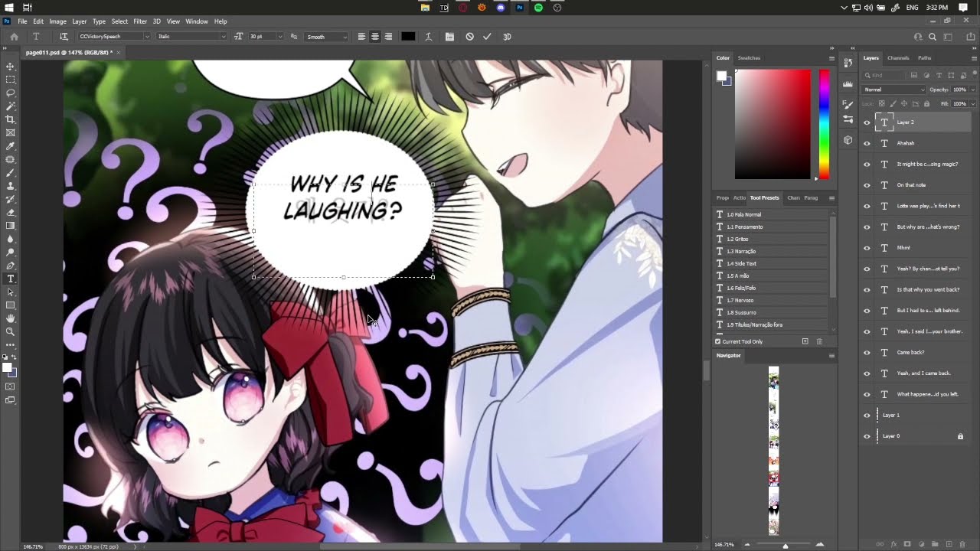This screenshot has width=980, height=551.
Task: Align text center
Action: tap(375, 37)
